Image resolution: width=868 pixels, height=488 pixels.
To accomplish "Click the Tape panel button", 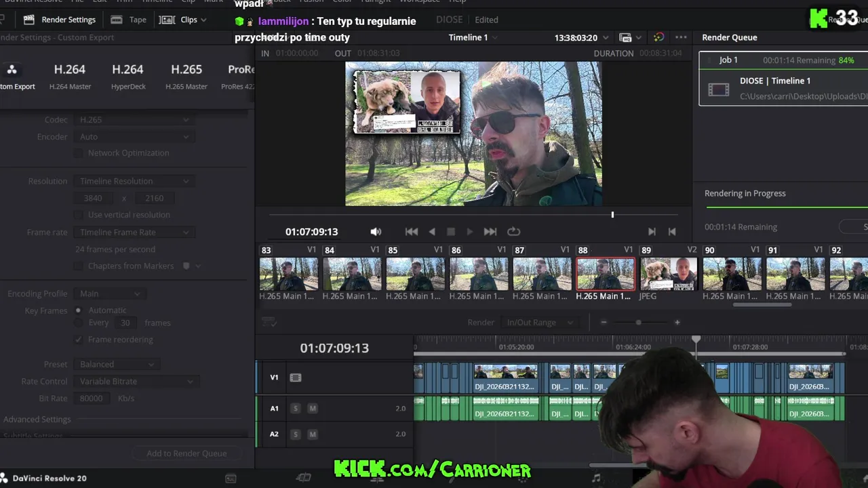I will (x=128, y=20).
